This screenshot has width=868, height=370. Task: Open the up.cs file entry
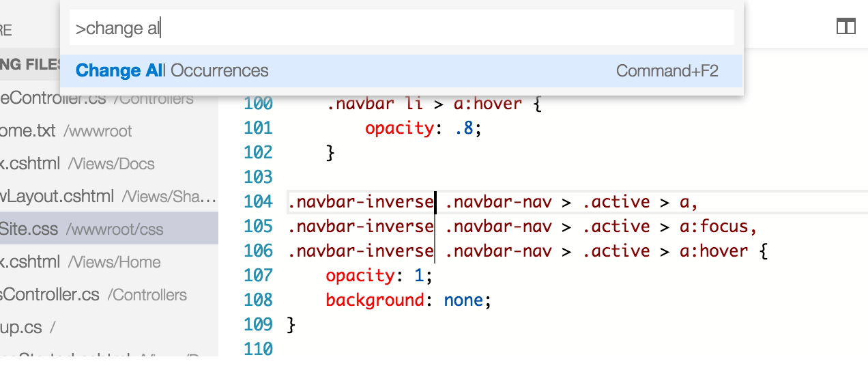pyautogui.click(x=109, y=328)
